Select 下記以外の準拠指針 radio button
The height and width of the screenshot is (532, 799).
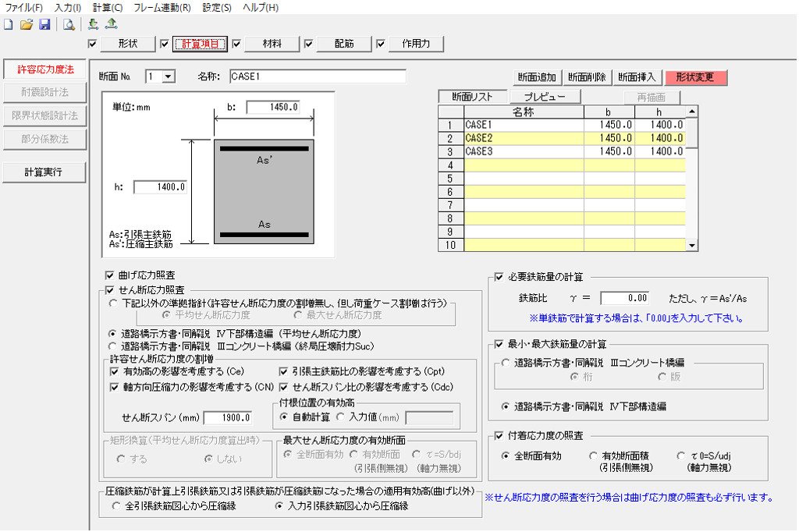tap(112, 303)
